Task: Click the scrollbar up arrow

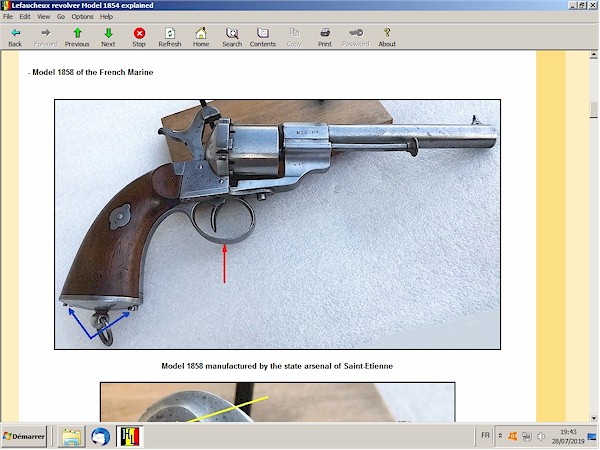Action: [593, 55]
